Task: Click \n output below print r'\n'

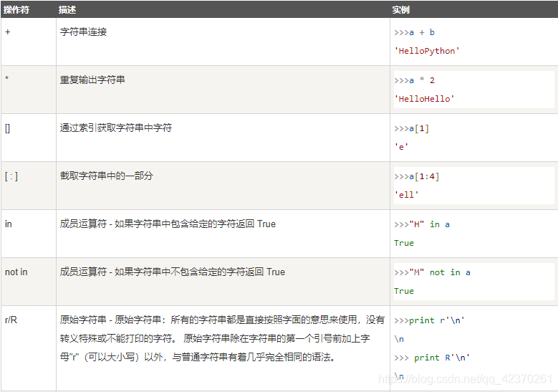Action: pos(399,339)
